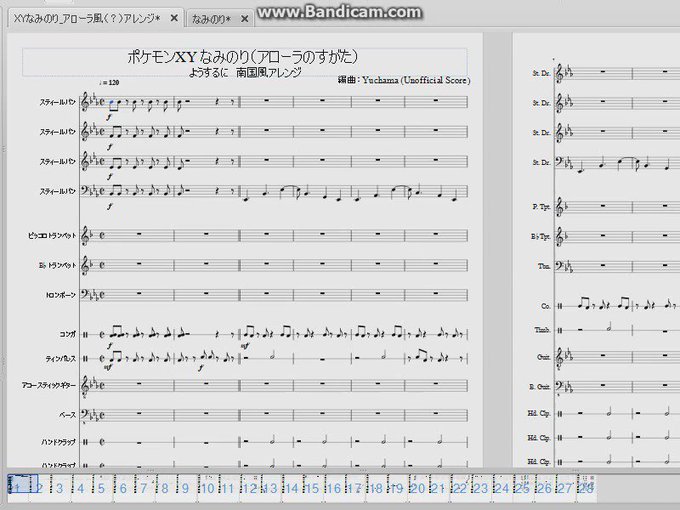Image resolution: width=680 pixels, height=510 pixels.
Task: Select the コンガ staff label
Action: (x=68, y=334)
